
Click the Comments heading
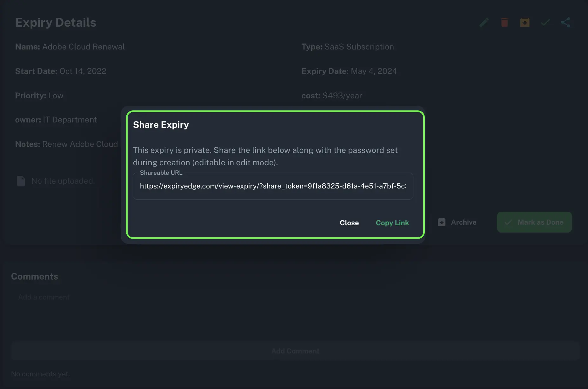click(35, 276)
